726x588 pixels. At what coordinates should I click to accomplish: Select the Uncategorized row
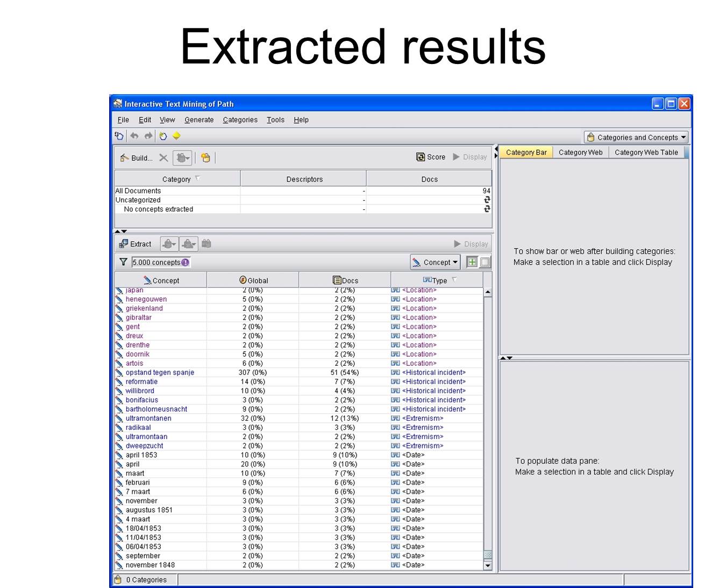(303, 200)
